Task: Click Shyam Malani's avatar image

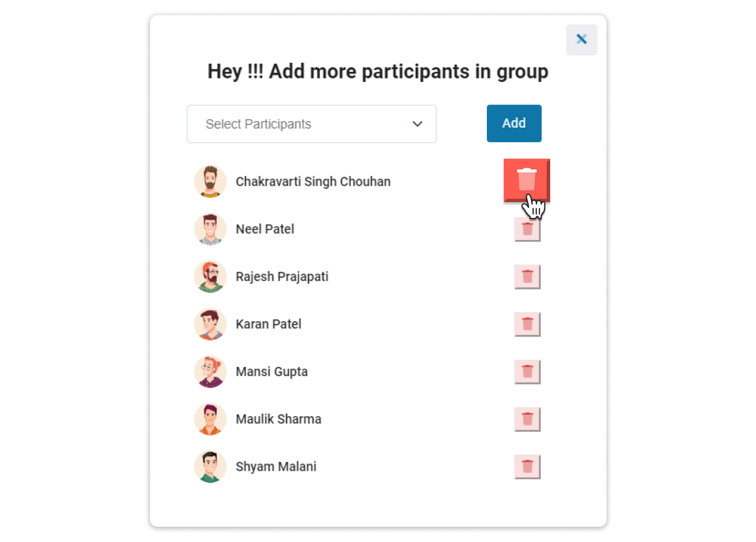Action: click(x=210, y=466)
